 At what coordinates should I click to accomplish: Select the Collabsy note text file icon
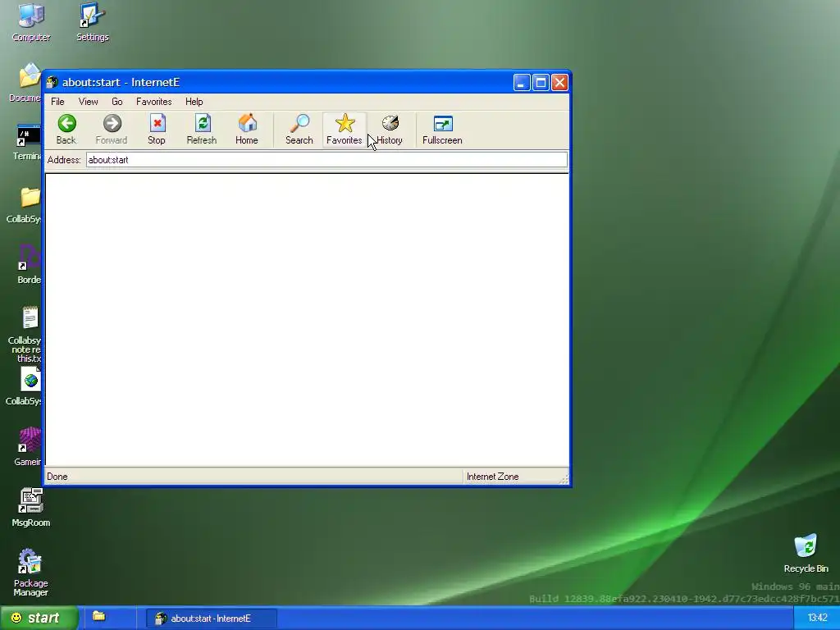(x=25, y=335)
